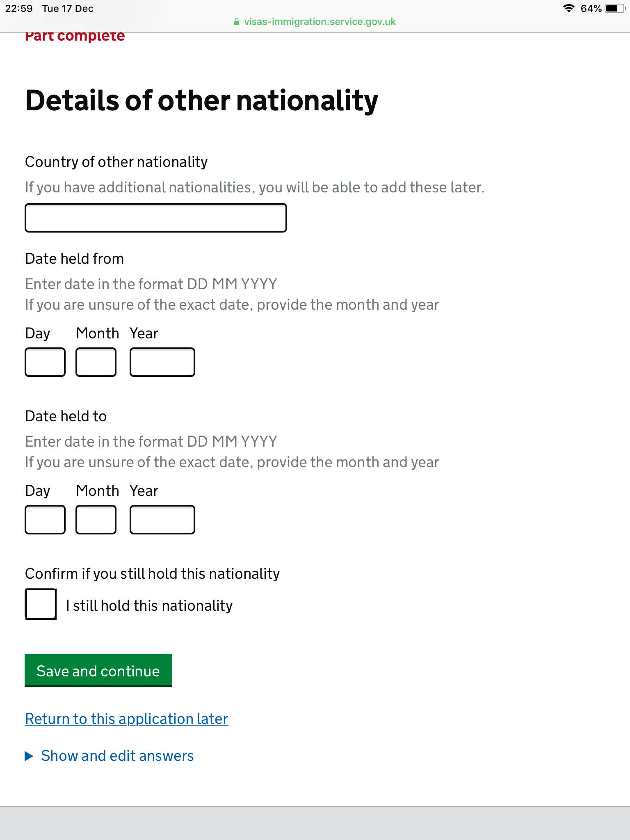Select the Month box under Date held from
Image resolution: width=630 pixels, height=840 pixels.
(x=96, y=362)
